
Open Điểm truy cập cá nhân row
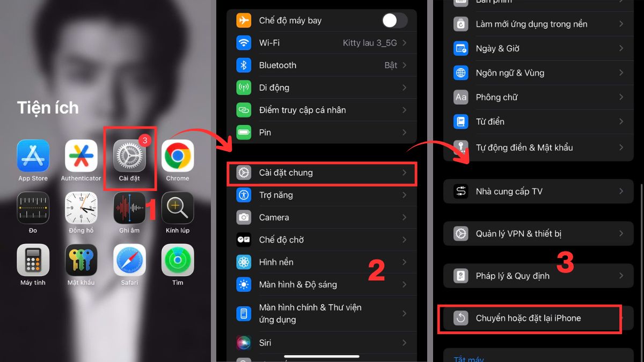321,110
